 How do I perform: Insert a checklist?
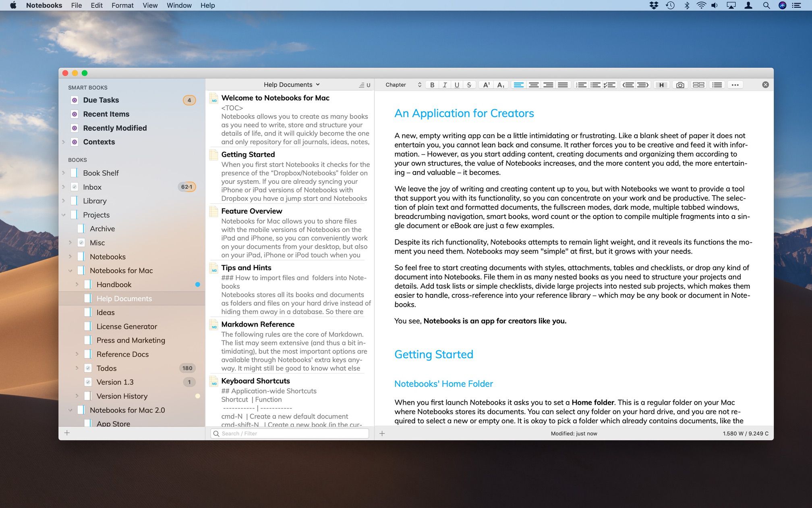tap(610, 85)
